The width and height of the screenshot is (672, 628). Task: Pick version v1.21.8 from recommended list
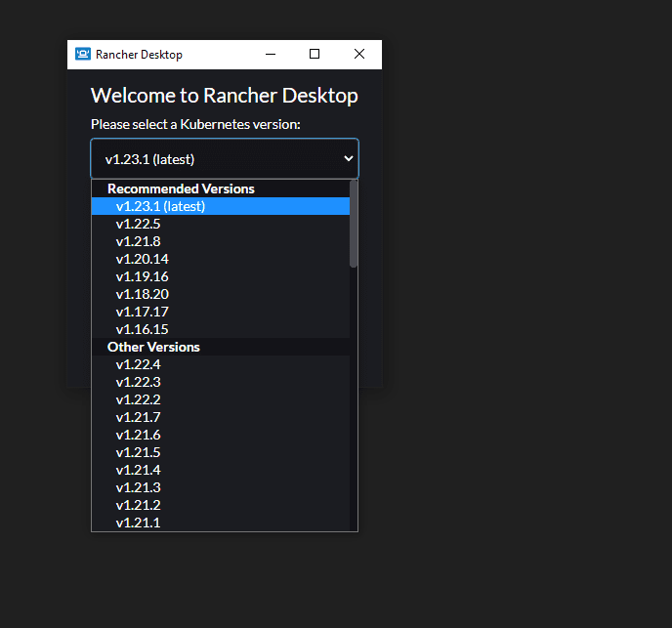pos(221,241)
